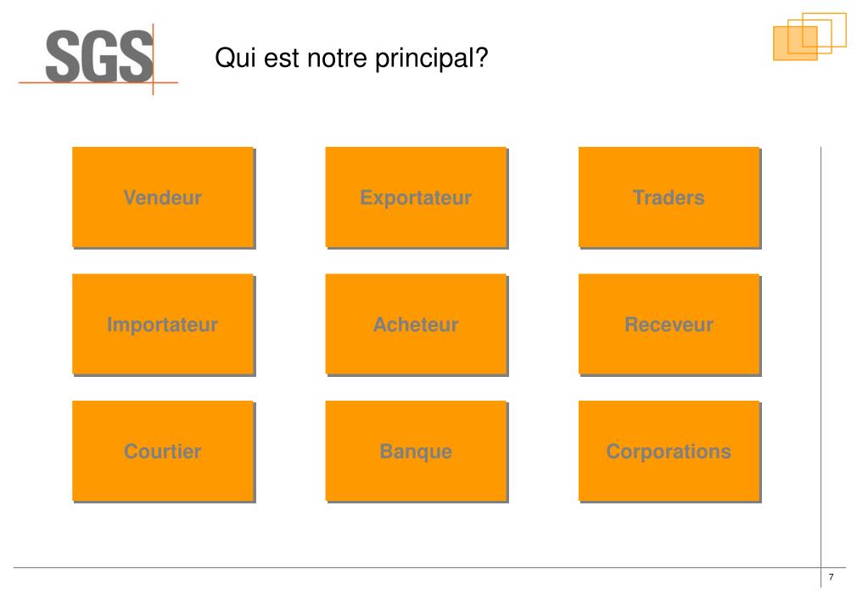Click the slide page number 7
The image size is (868, 601).
(831, 577)
